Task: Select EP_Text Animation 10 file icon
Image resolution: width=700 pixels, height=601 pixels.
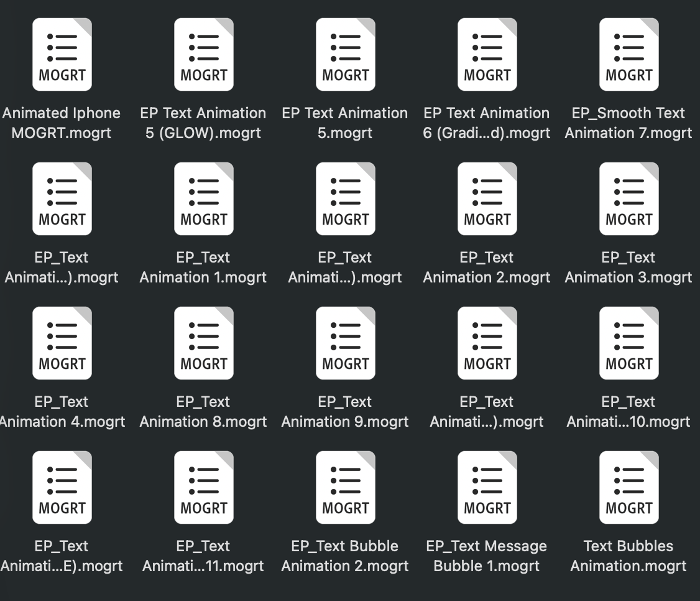Action: pyautogui.click(x=629, y=343)
